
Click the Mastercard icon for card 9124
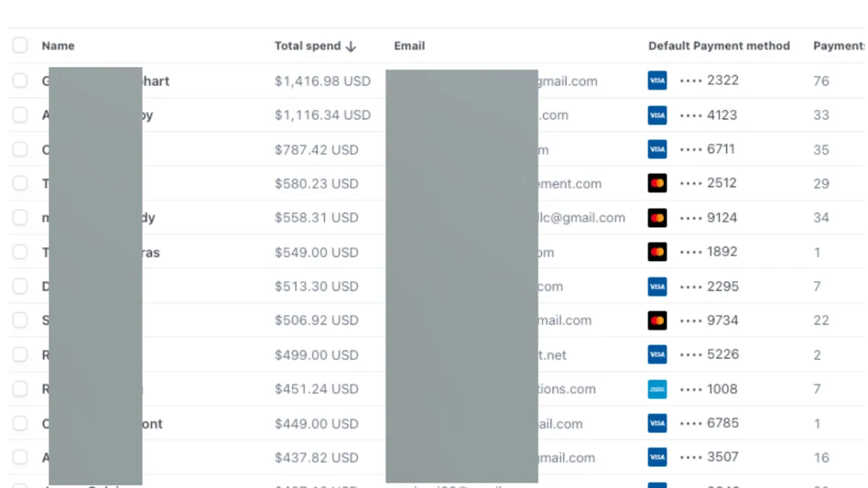657,218
